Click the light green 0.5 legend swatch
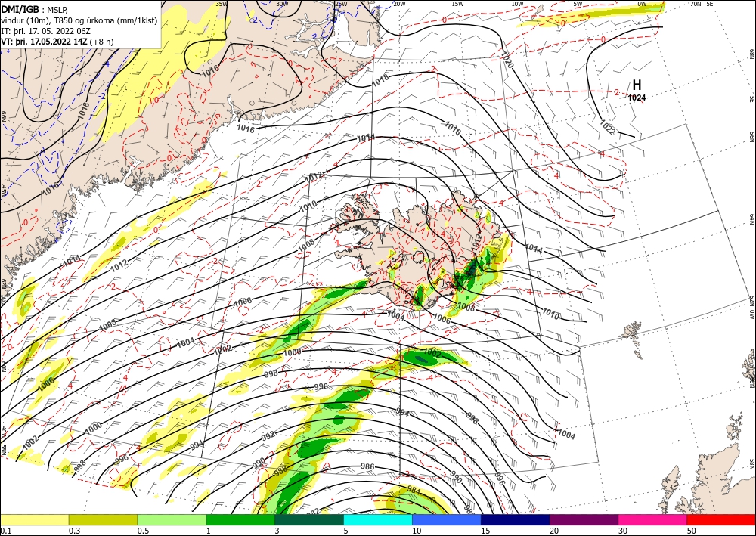This screenshot has width=756, height=536. 172,519
